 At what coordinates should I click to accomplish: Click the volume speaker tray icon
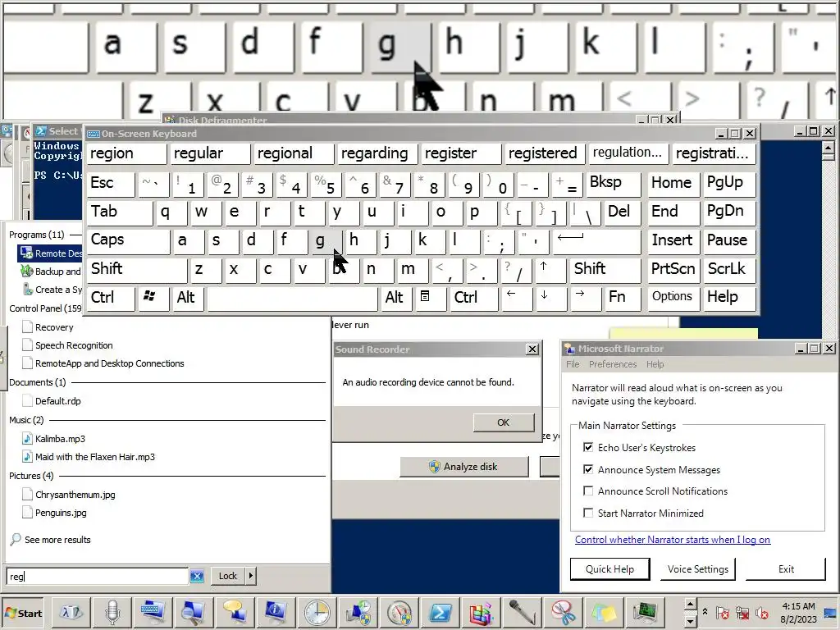761,612
